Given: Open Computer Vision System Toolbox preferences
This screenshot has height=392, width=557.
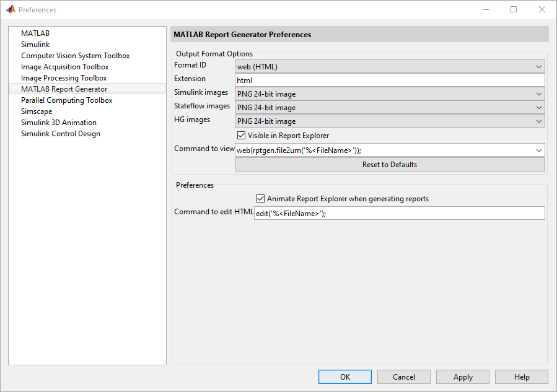Looking at the screenshot, I should tap(76, 56).
